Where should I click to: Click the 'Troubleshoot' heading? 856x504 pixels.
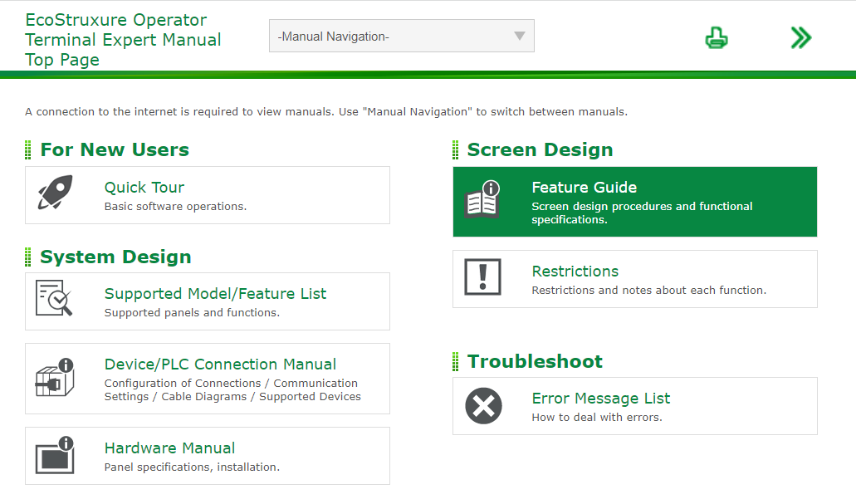click(535, 361)
